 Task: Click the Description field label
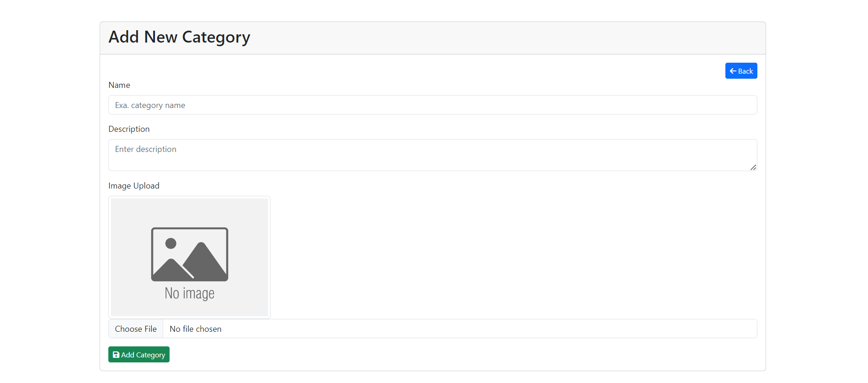coord(129,129)
